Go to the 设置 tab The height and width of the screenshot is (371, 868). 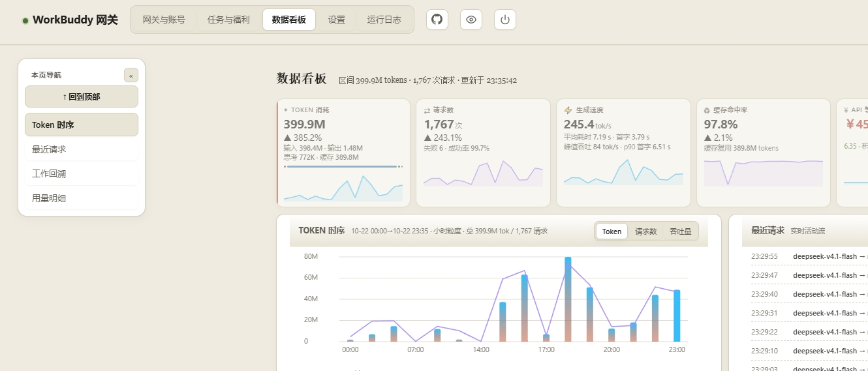337,20
